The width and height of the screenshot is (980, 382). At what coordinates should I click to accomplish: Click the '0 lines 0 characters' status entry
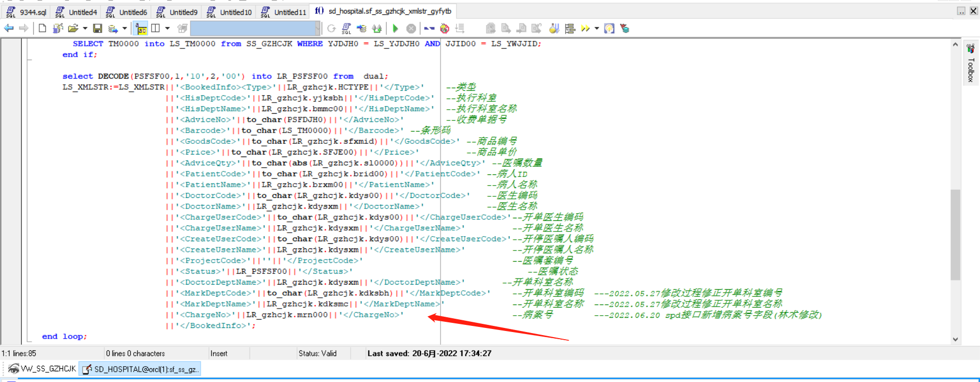tap(135, 353)
